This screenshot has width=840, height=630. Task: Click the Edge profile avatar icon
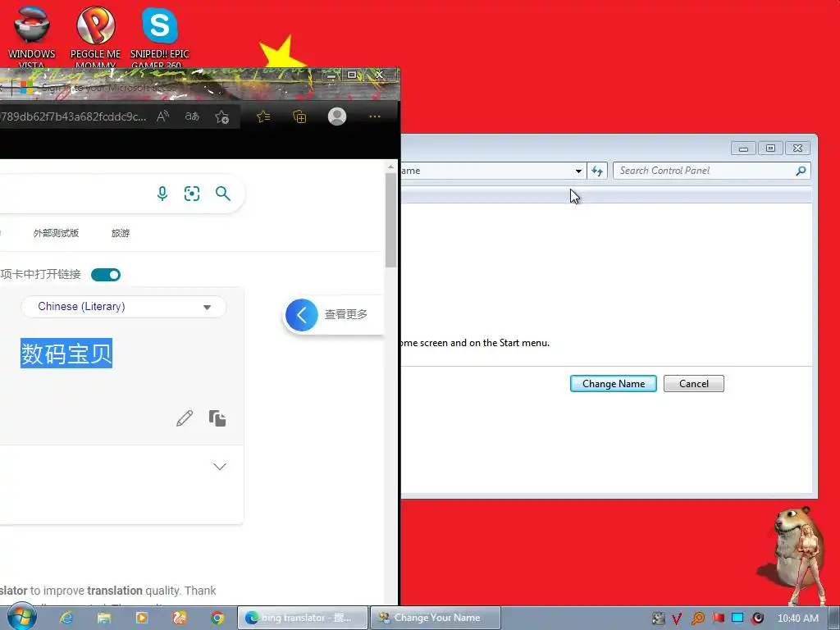[x=337, y=116]
